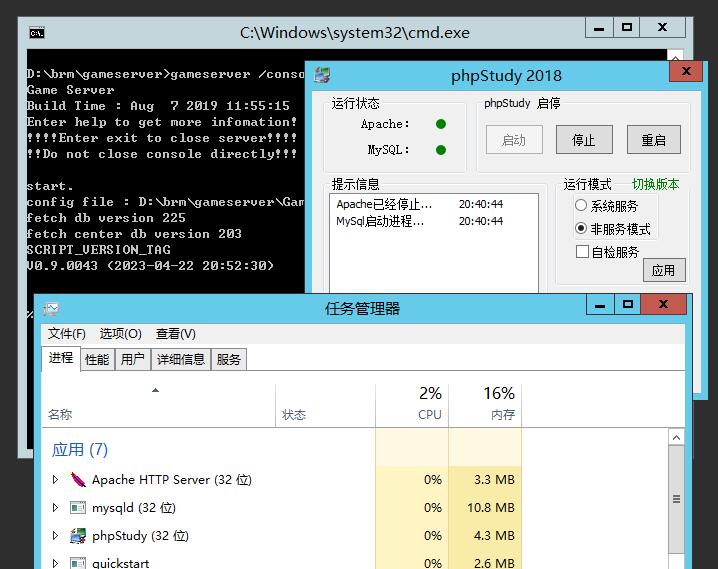Click the 启动 button in phpStudy
This screenshot has width=718, height=569.
click(514, 140)
